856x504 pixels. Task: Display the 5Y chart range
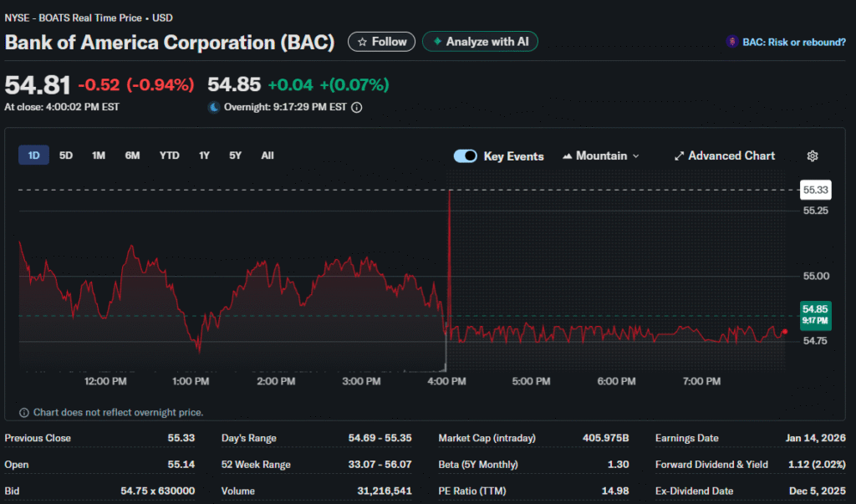[x=235, y=155]
